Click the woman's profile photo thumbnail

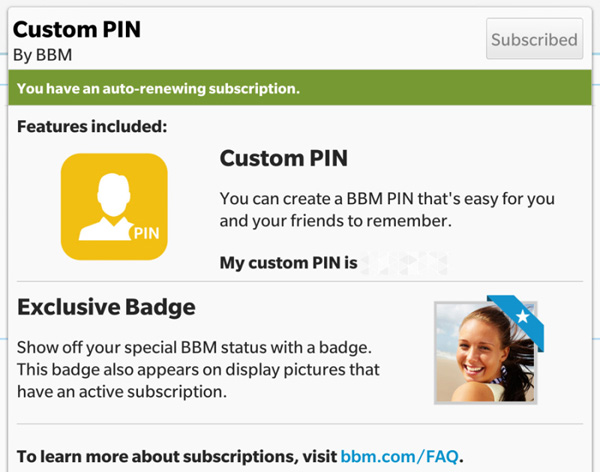pos(484,355)
